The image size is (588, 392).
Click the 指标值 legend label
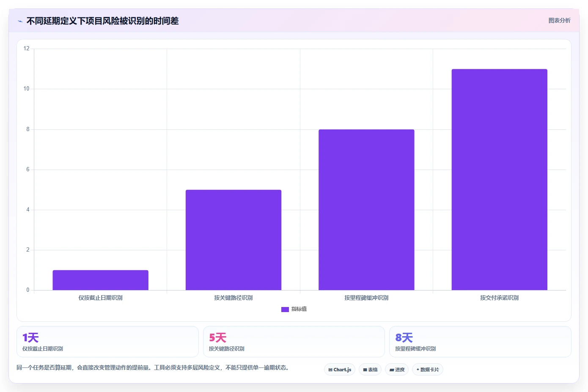(x=299, y=309)
